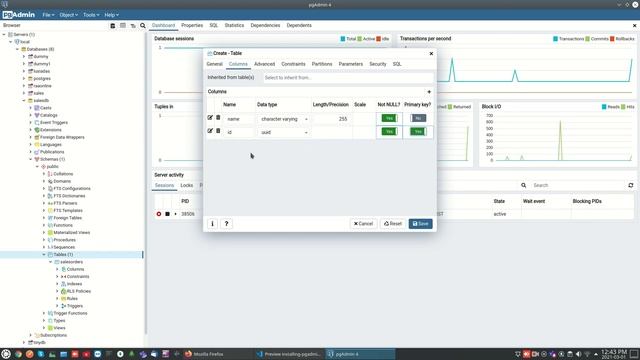Toggle Transactions legend swatch

(x=555, y=39)
